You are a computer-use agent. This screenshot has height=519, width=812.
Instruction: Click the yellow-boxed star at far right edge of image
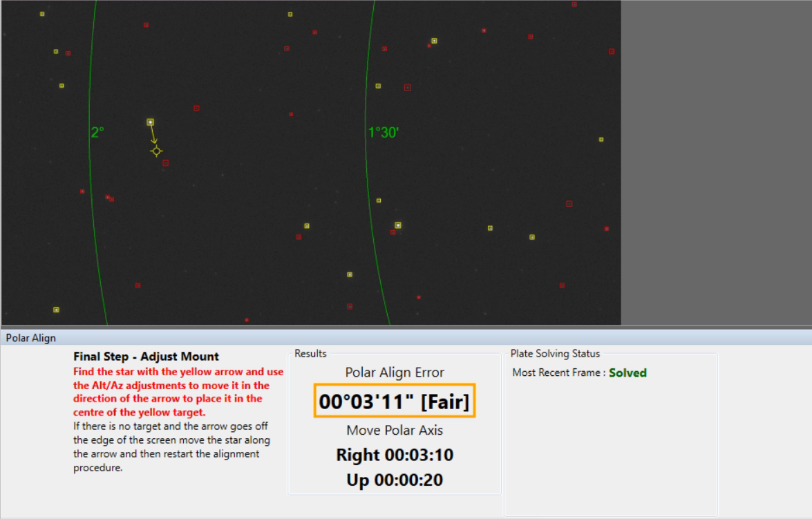601,140
